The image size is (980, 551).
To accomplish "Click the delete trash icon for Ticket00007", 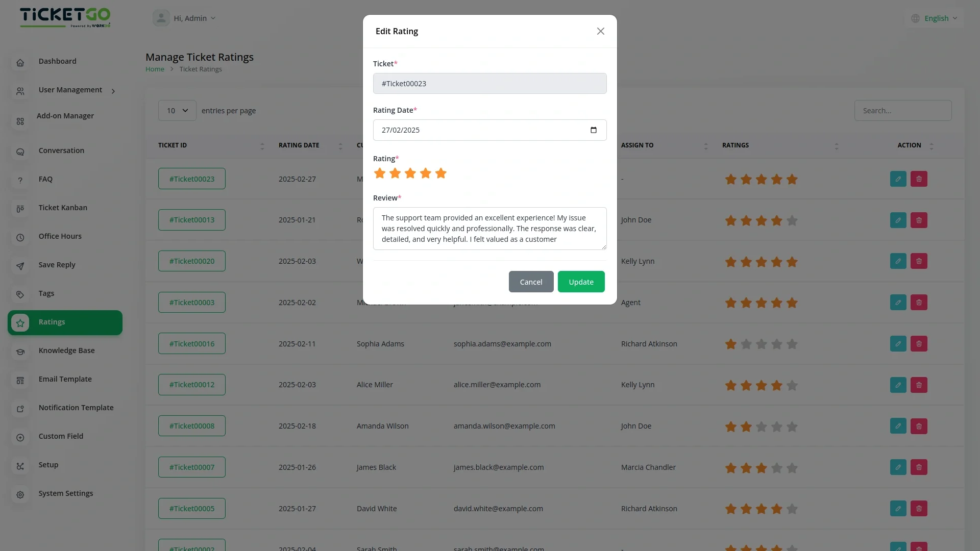I will click(x=919, y=467).
